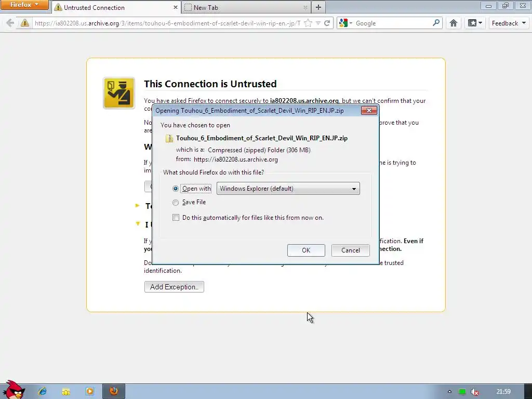Open the media player taskbar icon
This screenshot has width=532, height=399.
click(89, 391)
